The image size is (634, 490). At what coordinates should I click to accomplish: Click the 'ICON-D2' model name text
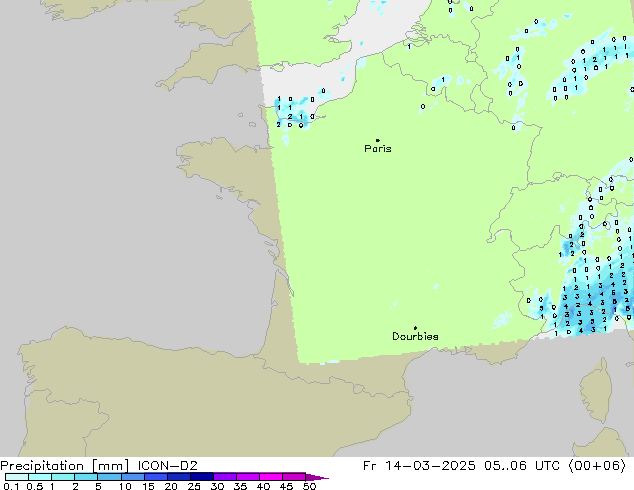click(x=167, y=466)
